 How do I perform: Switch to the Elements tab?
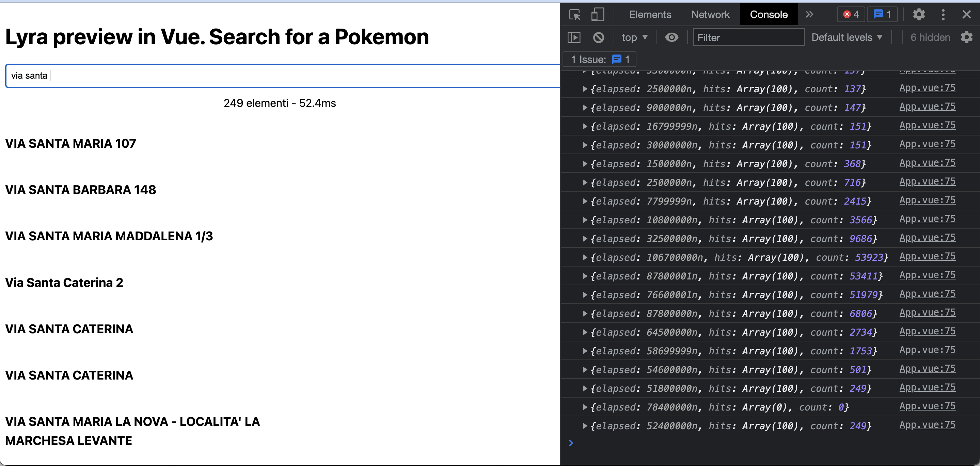click(650, 14)
